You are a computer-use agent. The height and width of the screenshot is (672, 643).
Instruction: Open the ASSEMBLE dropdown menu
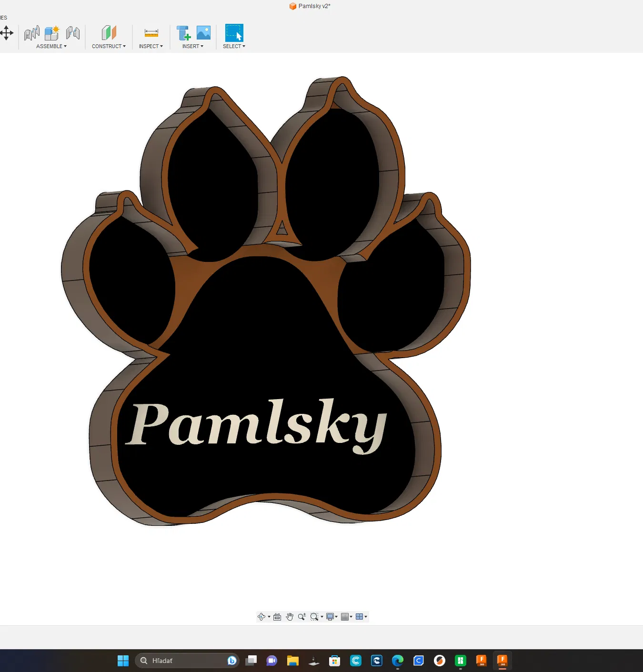coord(51,46)
